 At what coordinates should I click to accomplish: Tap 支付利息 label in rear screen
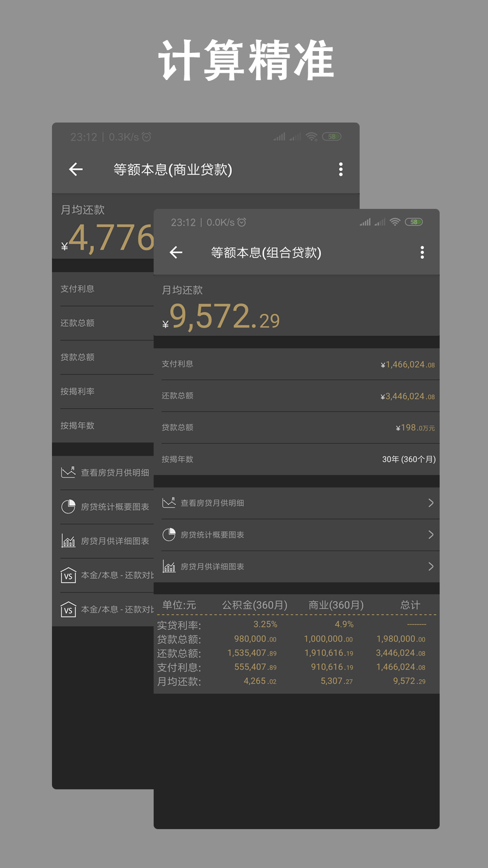pyautogui.click(x=77, y=289)
